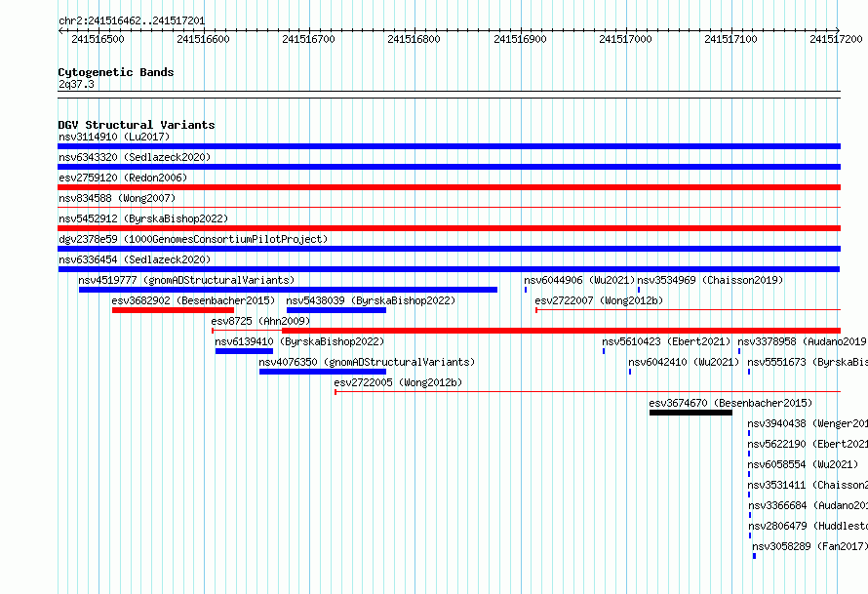Open the nsv3378958 (Audano2019) label
Image resolution: width=868 pixels, height=594 pixels.
[x=802, y=341]
